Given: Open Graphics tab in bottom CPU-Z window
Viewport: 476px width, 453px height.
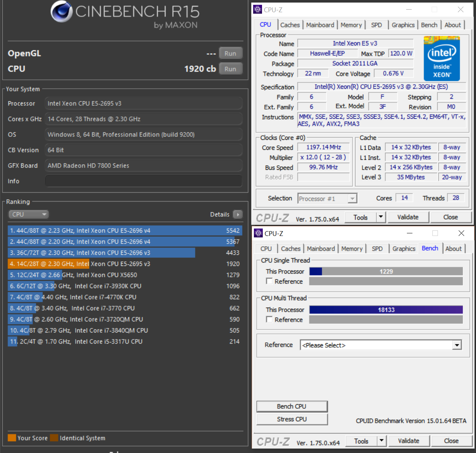Looking at the screenshot, I should pyautogui.click(x=404, y=249).
